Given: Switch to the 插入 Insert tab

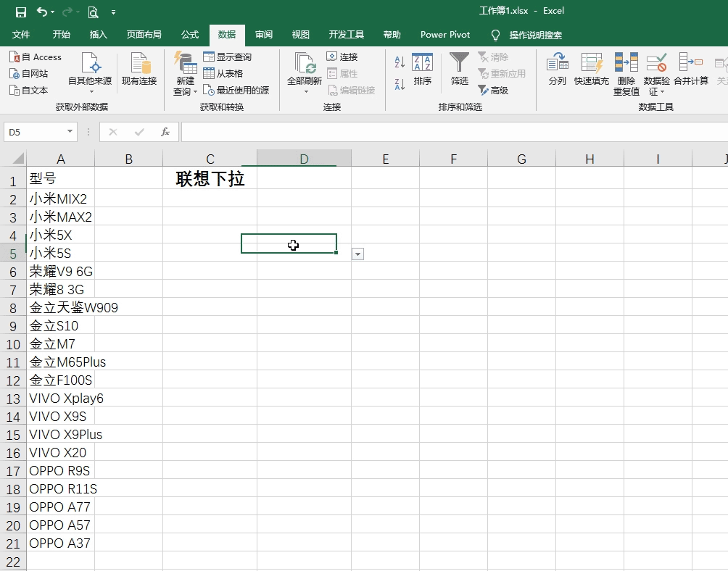Looking at the screenshot, I should coord(99,35).
